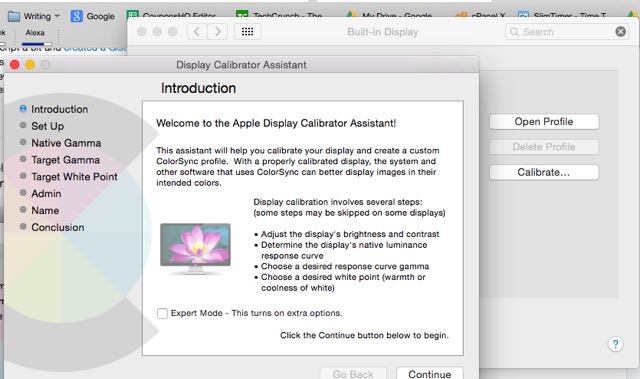
Task: Click the Calibrate... button
Action: tap(544, 172)
